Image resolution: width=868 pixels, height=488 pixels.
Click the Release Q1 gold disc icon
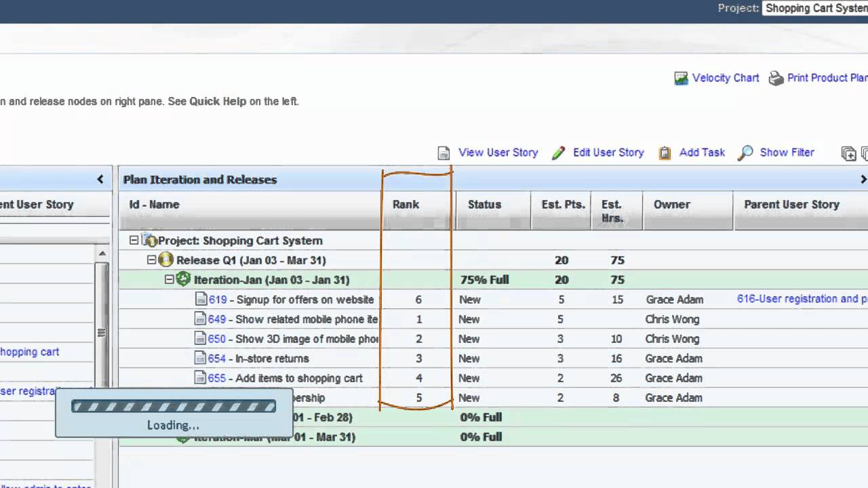pyautogui.click(x=165, y=260)
